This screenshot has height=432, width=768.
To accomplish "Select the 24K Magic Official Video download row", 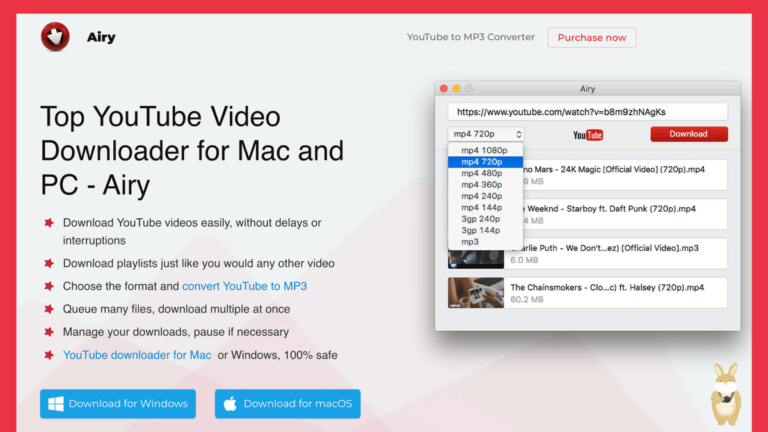I will click(625, 175).
